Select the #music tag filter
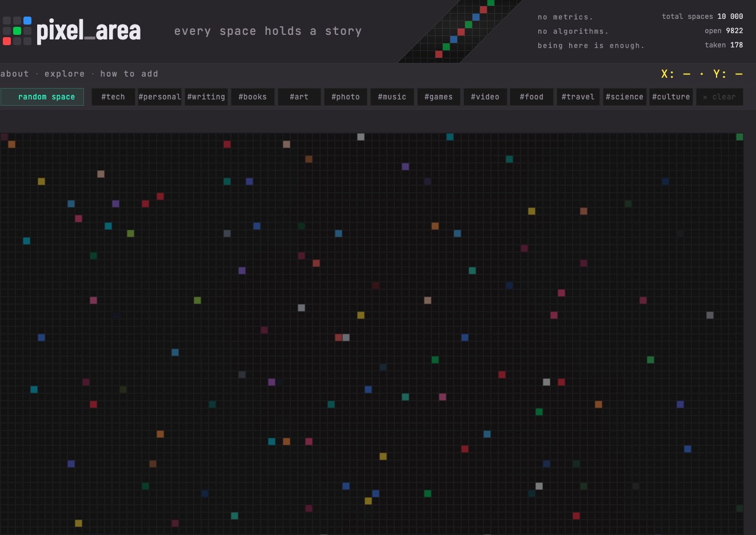The image size is (756, 535). (392, 97)
